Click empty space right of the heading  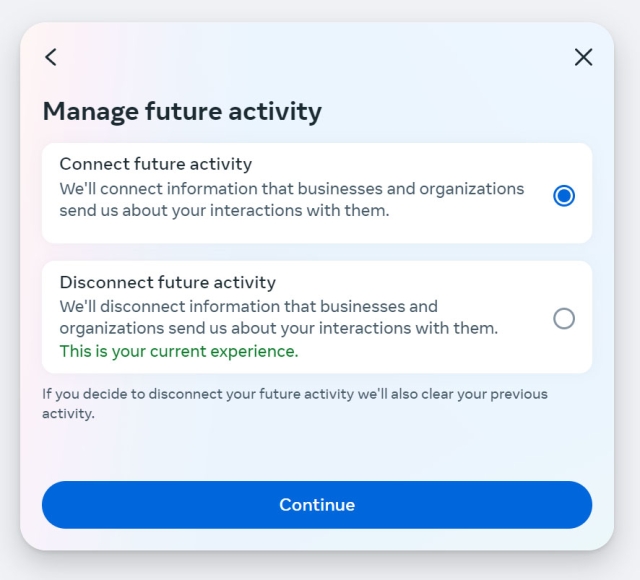point(460,111)
